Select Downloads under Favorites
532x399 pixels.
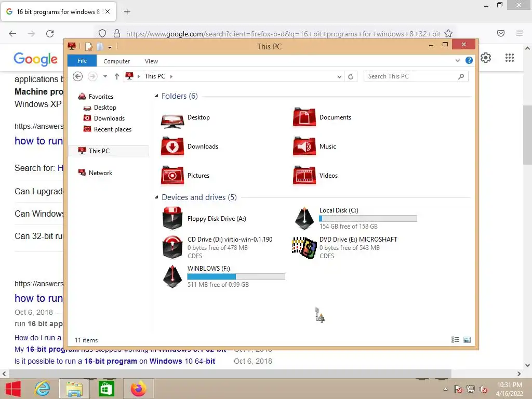[109, 118]
